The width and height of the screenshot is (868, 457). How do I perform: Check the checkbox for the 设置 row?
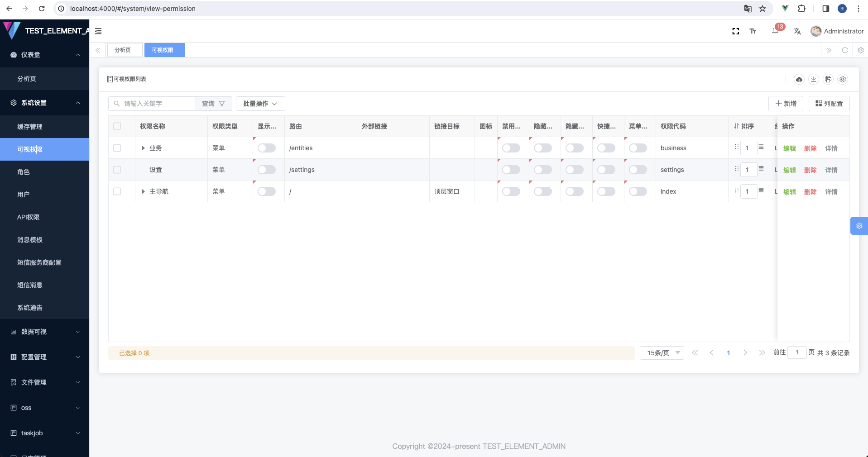[x=117, y=170]
